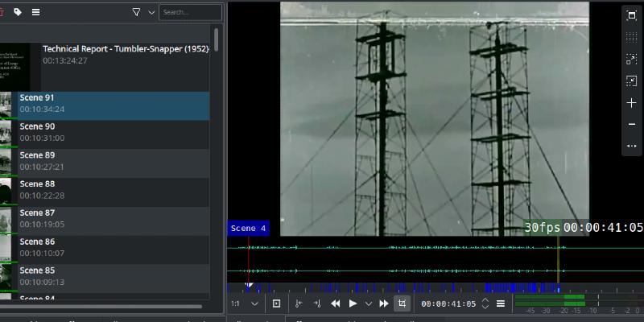
Task: Open the monitor options hamburger menu
Action: [501, 303]
